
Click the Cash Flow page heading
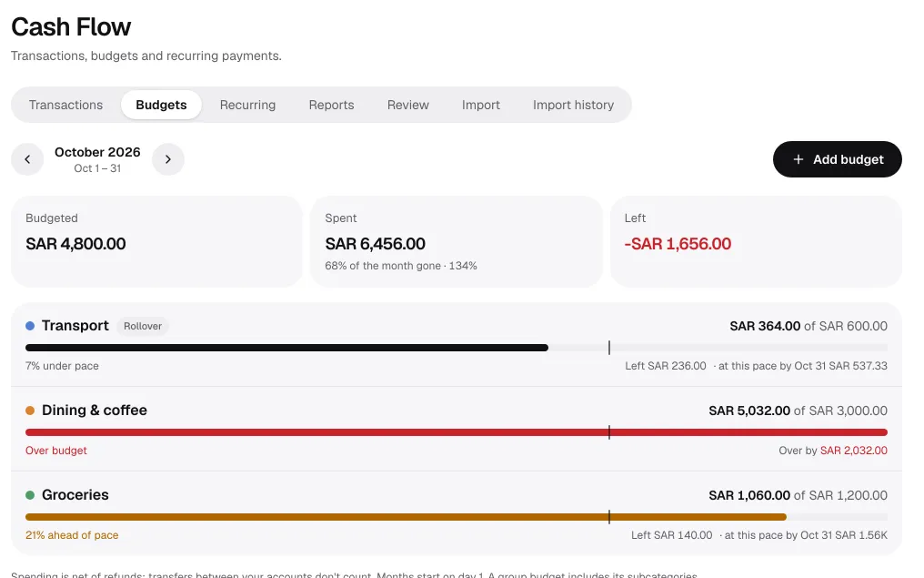71,26
